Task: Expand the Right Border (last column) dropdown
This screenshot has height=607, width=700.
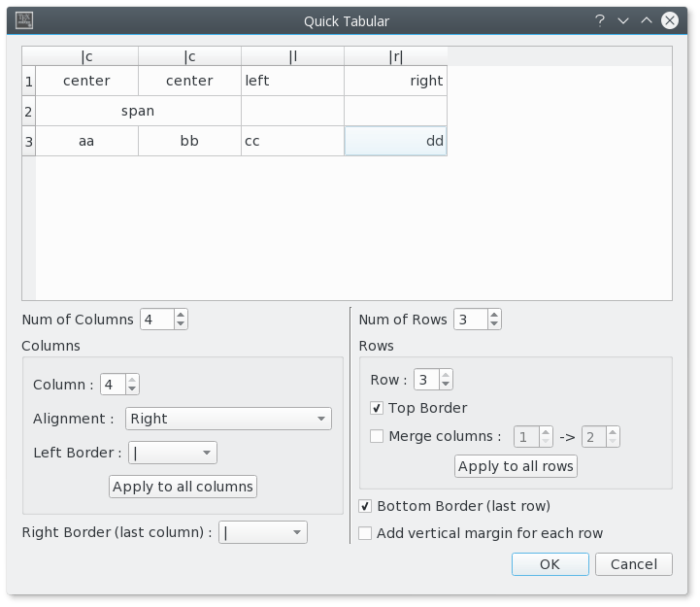Action: 263,532
